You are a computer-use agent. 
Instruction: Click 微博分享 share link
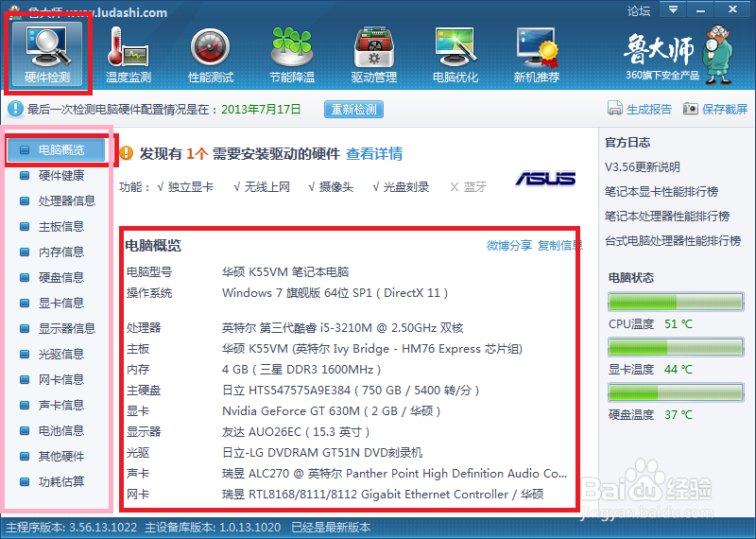(x=509, y=245)
